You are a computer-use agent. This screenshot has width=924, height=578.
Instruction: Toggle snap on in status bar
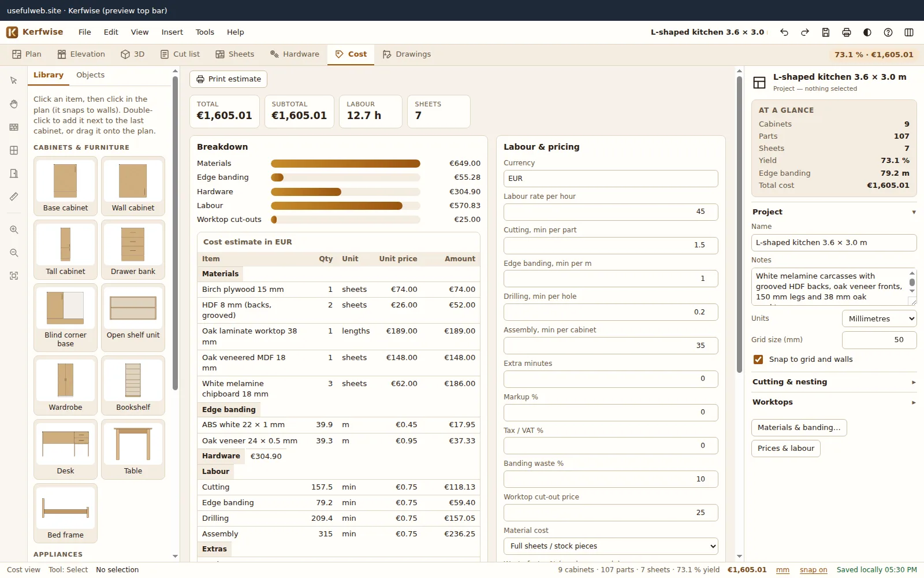click(813, 570)
